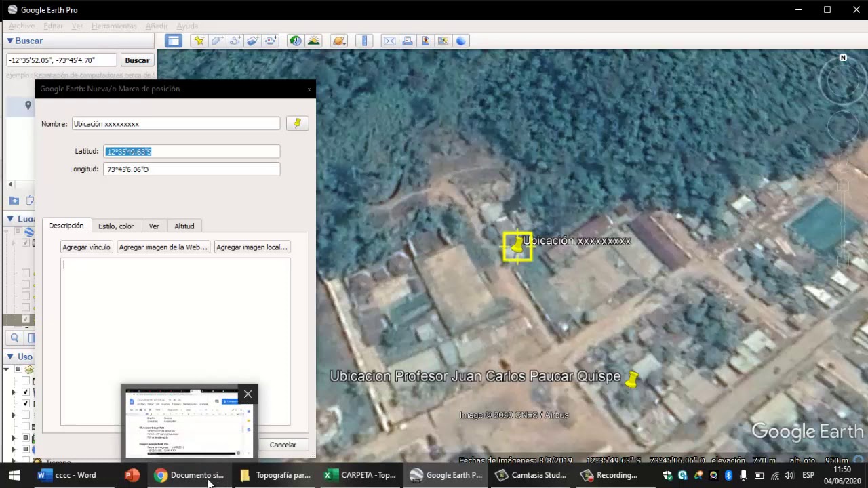This screenshot has width=868, height=488.
Task: Click the Longitud input field
Action: tap(192, 169)
